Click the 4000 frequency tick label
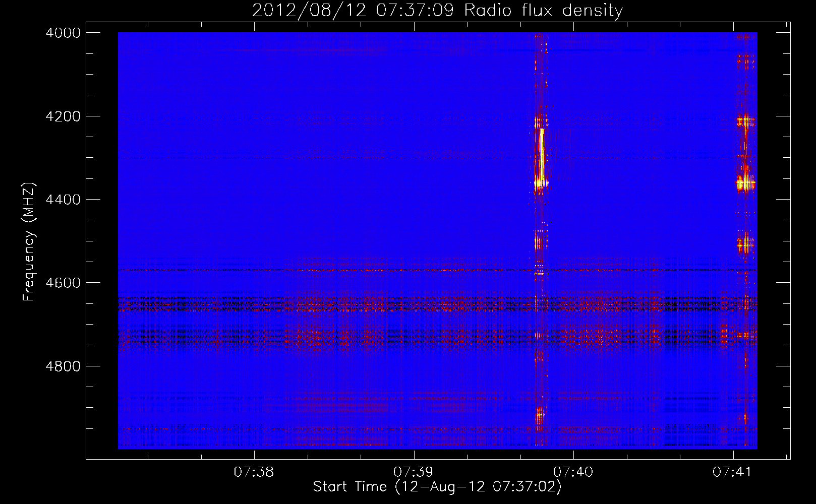816x504 pixels. 63,33
